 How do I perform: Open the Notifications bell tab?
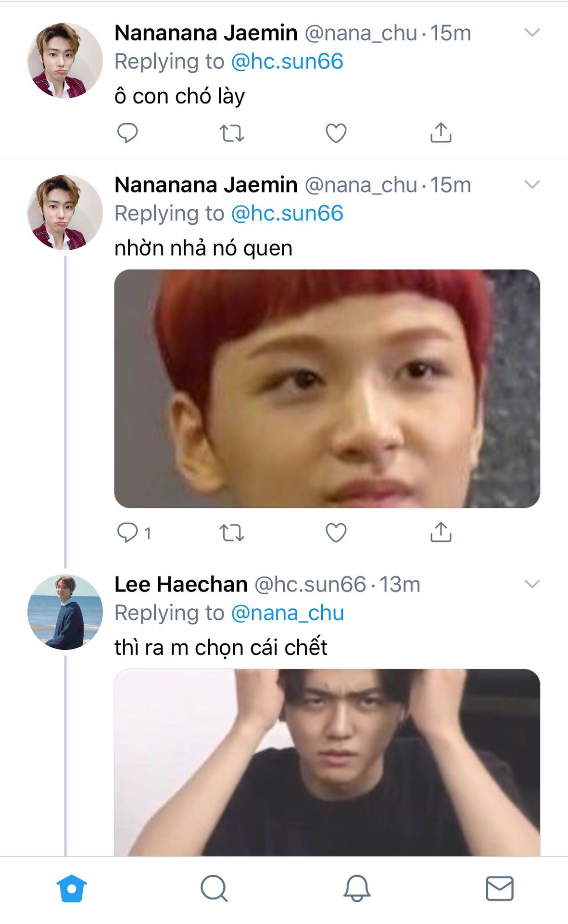point(357,888)
